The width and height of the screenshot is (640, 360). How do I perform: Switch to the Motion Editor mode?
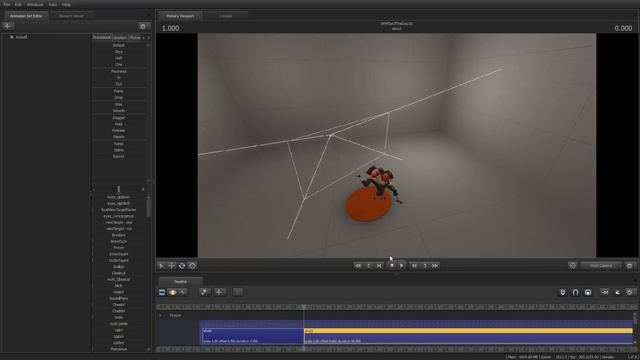pyautogui.click(x=172, y=292)
